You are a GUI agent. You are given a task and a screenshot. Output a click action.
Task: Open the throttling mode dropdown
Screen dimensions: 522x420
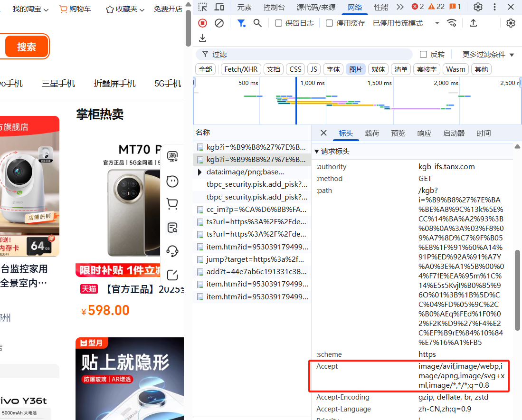click(406, 23)
